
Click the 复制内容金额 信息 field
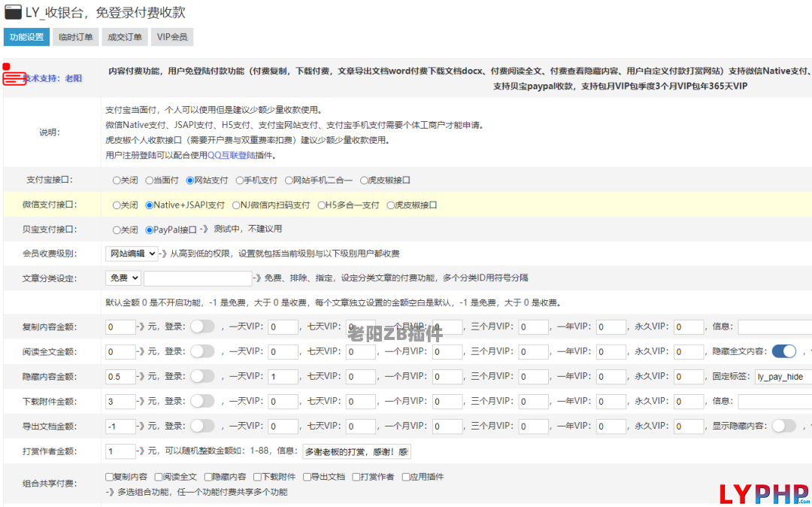click(x=774, y=326)
